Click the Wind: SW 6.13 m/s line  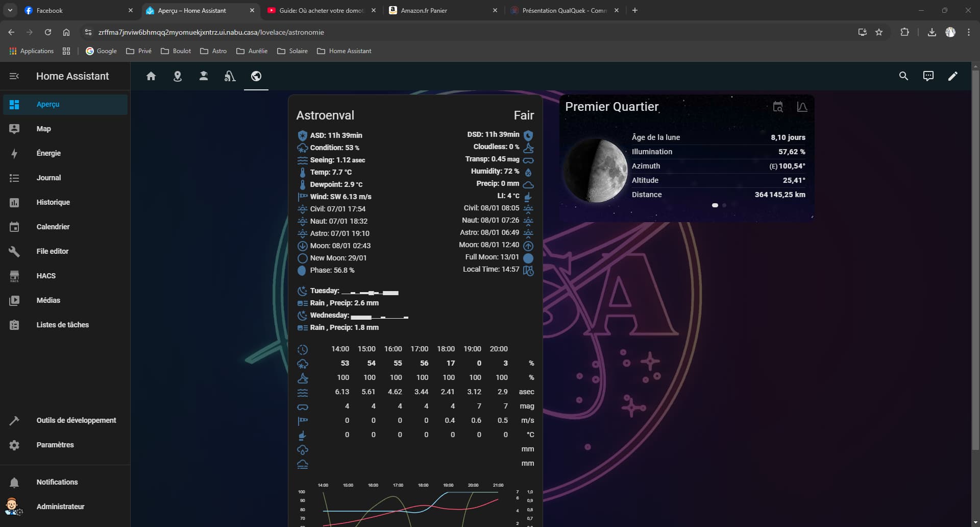point(340,197)
